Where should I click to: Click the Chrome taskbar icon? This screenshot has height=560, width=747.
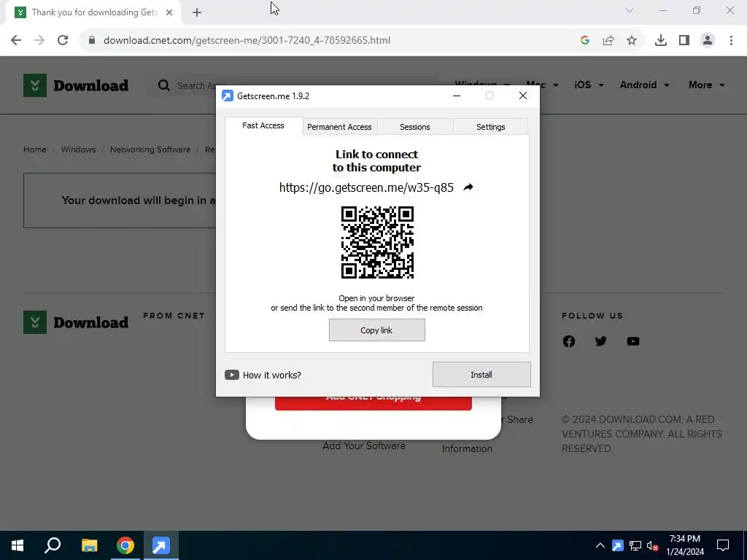tap(125, 545)
